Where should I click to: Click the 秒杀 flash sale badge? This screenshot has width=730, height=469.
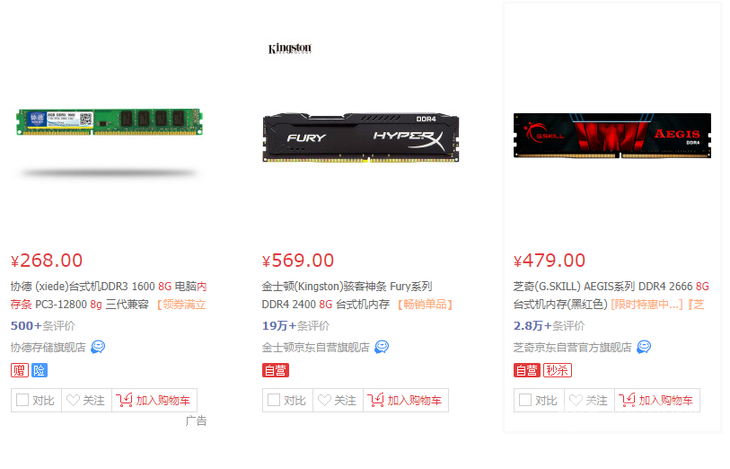(x=557, y=371)
